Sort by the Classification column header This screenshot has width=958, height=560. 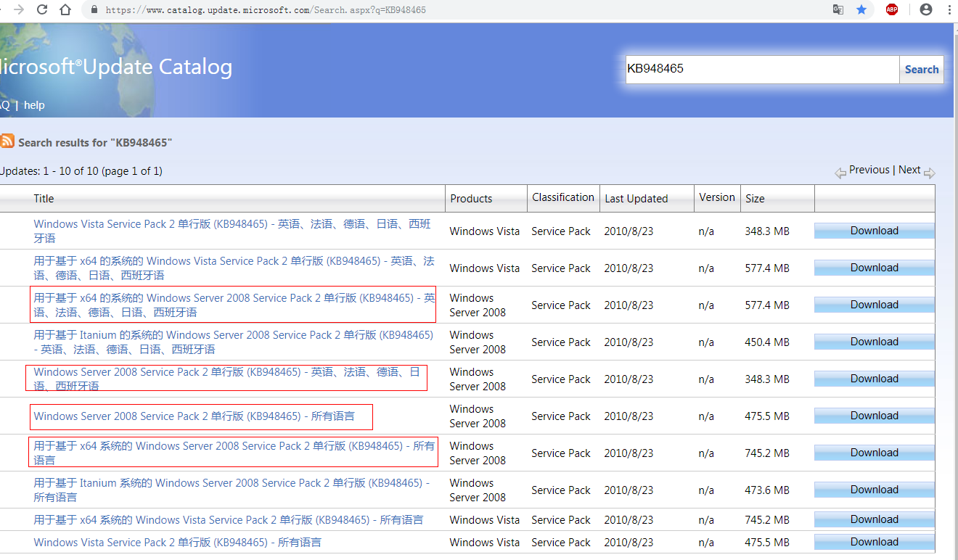click(563, 197)
